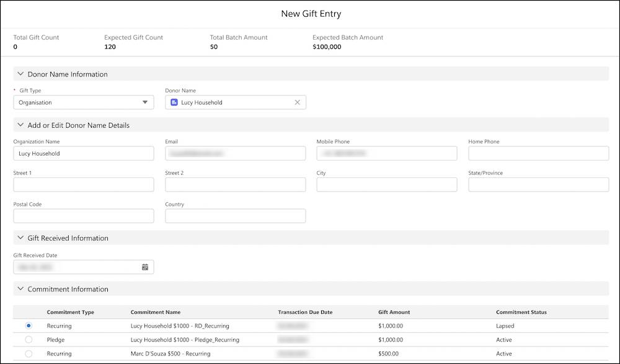Screen dimensions: 620x364
Task: Click the Commitment Name column header
Action: [x=156, y=312]
